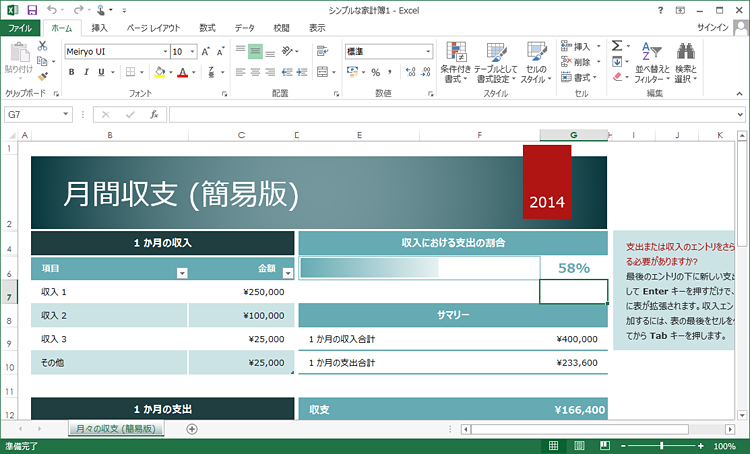Decrease font size with small A icon
This screenshot has width=750, height=454.
(x=221, y=51)
